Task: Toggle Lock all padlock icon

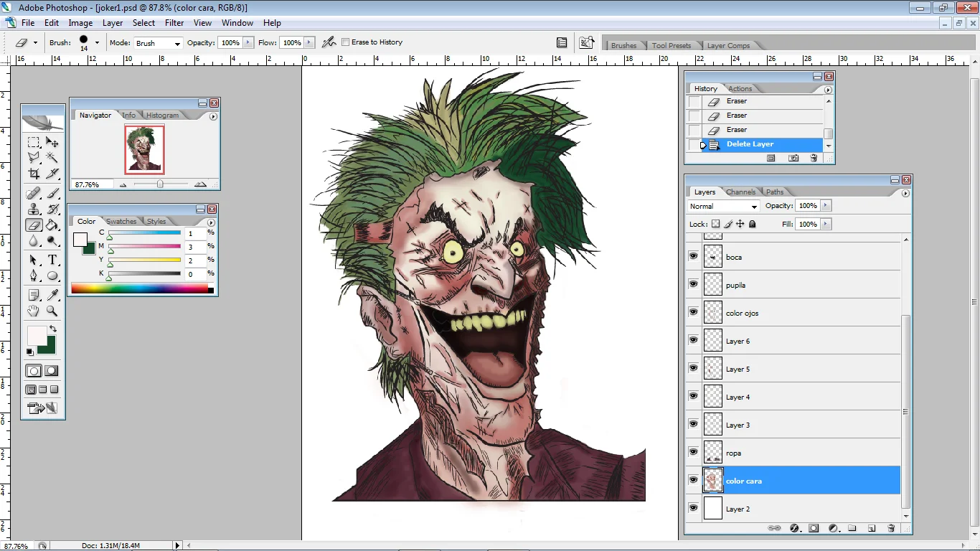Action: (753, 225)
